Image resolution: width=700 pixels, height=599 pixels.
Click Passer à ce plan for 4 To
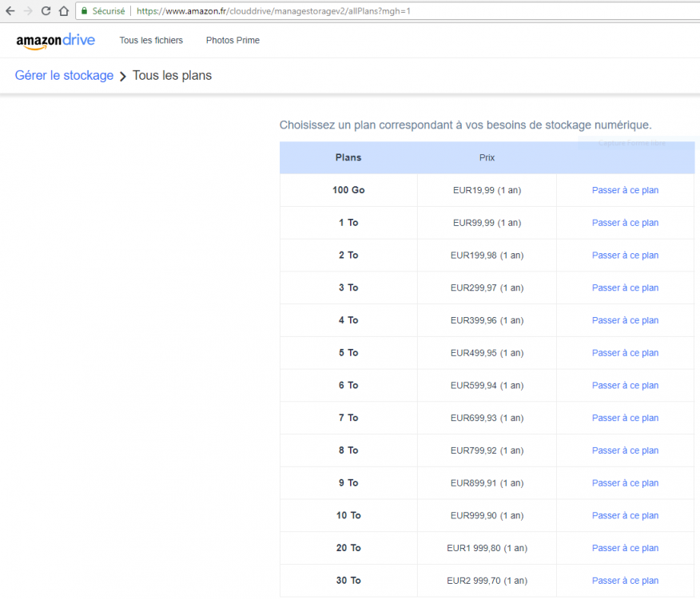(625, 320)
